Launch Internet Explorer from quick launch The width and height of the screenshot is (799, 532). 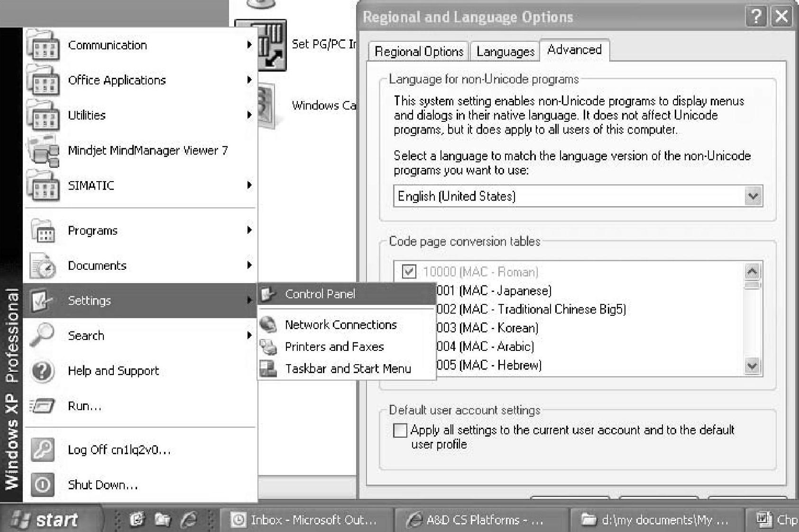point(188,520)
